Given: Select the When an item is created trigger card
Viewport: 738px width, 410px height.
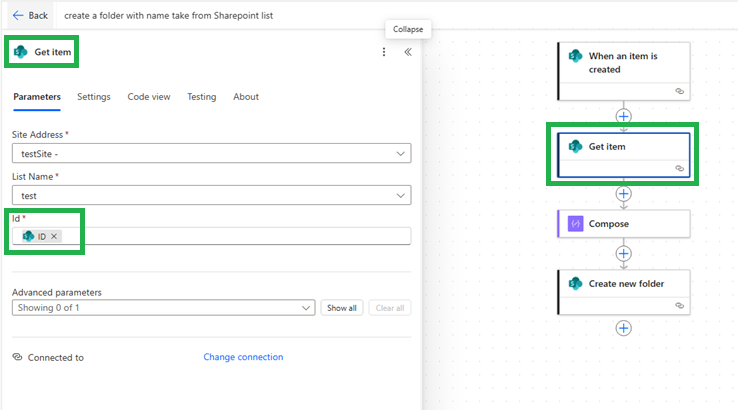Looking at the screenshot, I should 624,71.
